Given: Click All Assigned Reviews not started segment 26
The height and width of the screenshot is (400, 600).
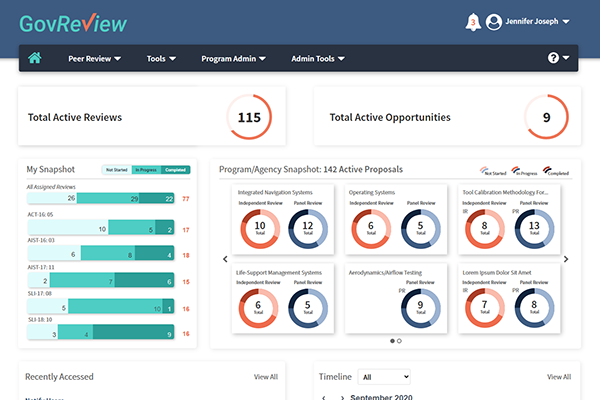Looking at the screenshot, I should coord(52,198).
